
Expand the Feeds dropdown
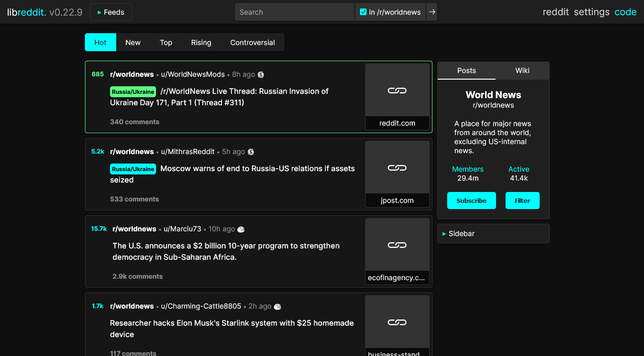pos(111,12)
